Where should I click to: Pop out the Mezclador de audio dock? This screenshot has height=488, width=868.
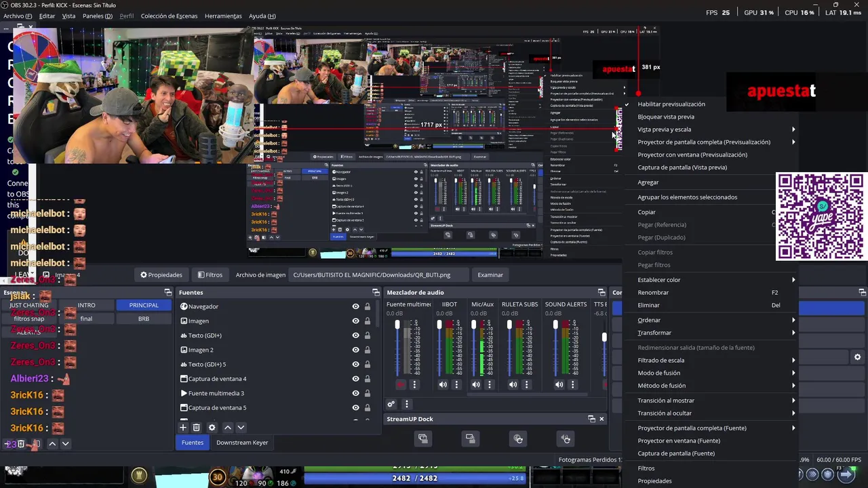(601, 292)
